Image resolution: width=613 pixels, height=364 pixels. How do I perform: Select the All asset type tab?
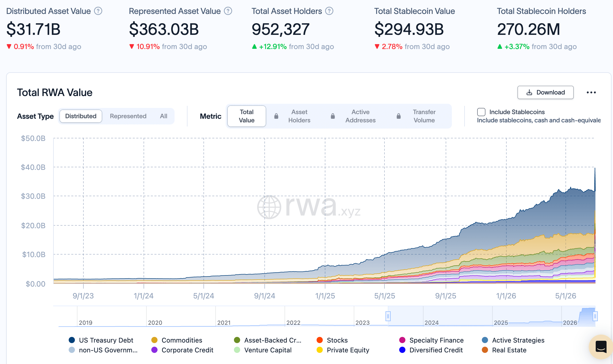tap(163, 116)
